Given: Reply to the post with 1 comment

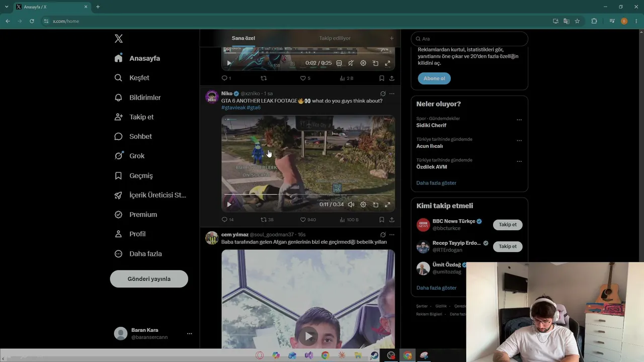Looking at the screenshot, I should pyautogui.click(x=226, y=78).
